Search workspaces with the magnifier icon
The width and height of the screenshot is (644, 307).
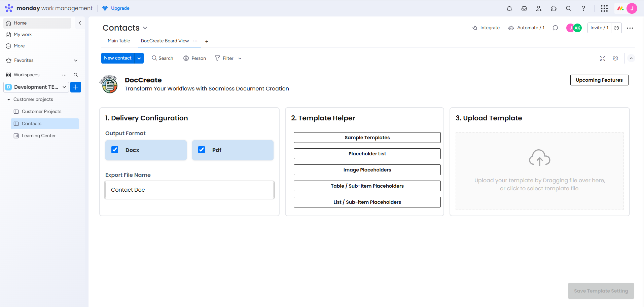coord(76,75)
